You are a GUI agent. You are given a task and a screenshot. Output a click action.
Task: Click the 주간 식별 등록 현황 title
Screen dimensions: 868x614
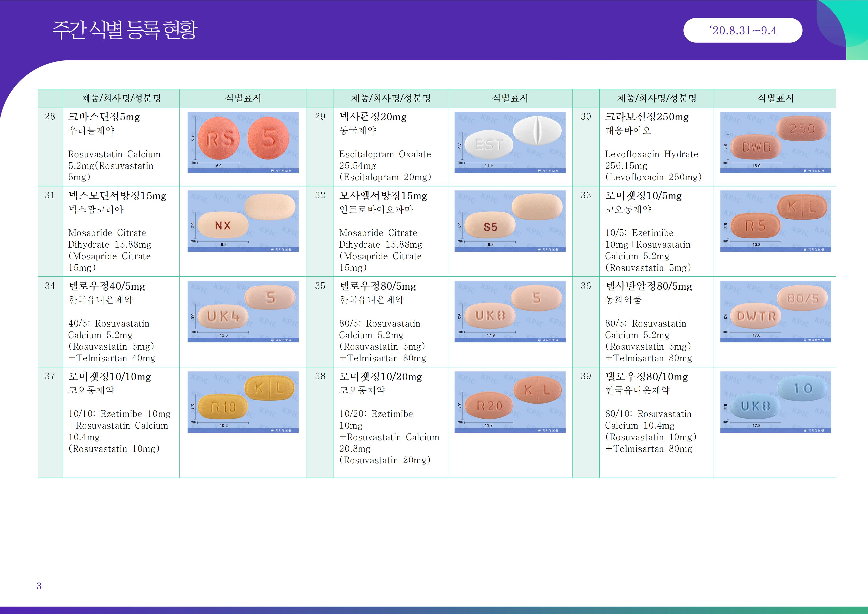(125, 30)
